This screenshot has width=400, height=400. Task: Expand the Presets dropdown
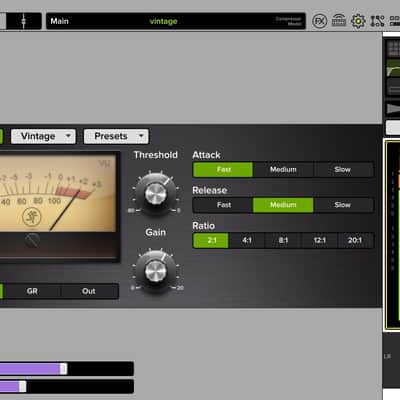coord(116,136)
